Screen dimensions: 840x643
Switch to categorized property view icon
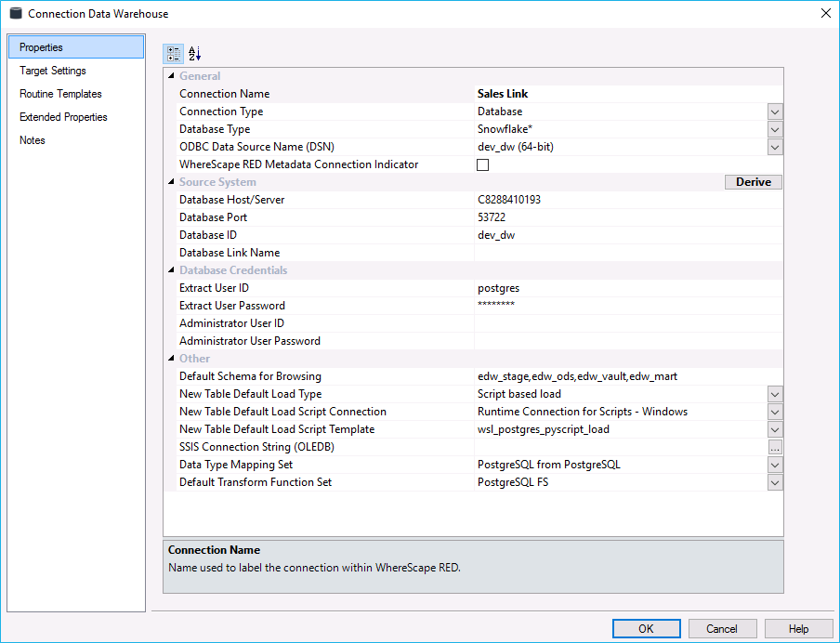(x=174, y=54)
